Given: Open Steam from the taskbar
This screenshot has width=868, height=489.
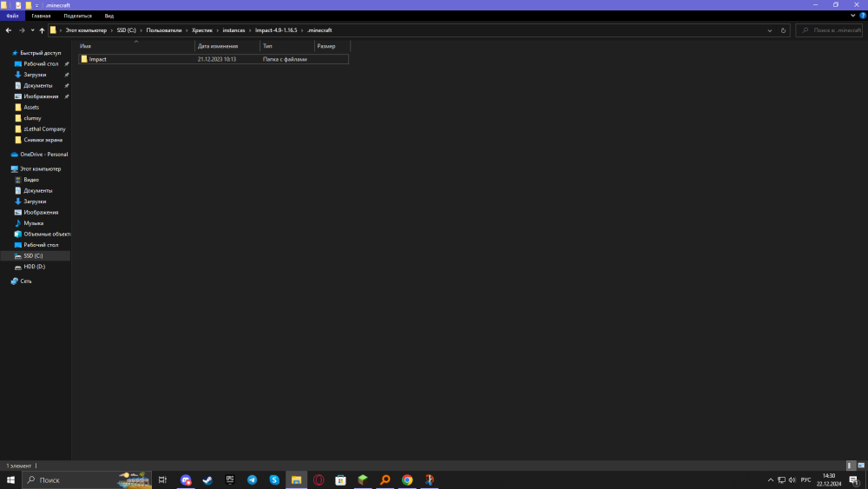Looking at the screenshot, I should (207, 480).
